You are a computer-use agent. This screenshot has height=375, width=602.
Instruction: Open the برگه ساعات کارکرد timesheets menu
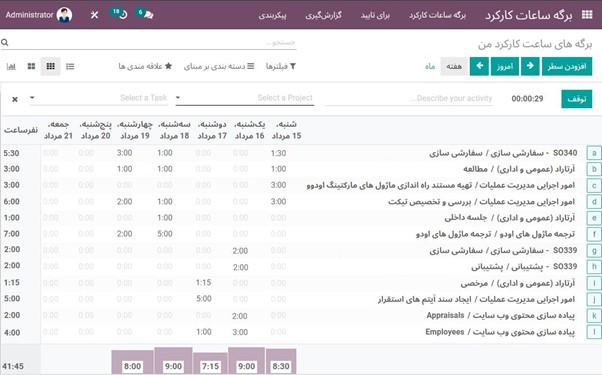pyautogui.click(x=437, y=15)
